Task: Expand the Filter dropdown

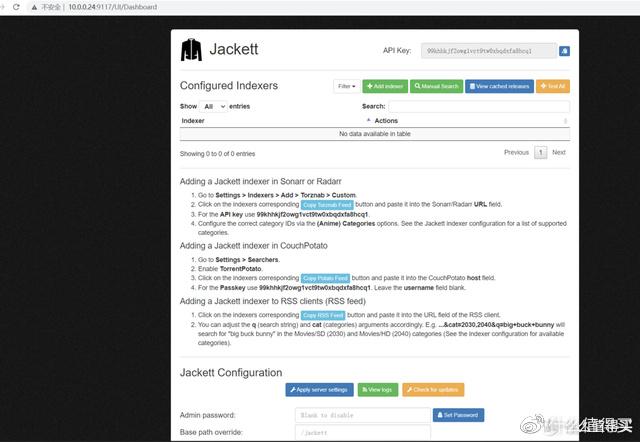Action: 346,86
